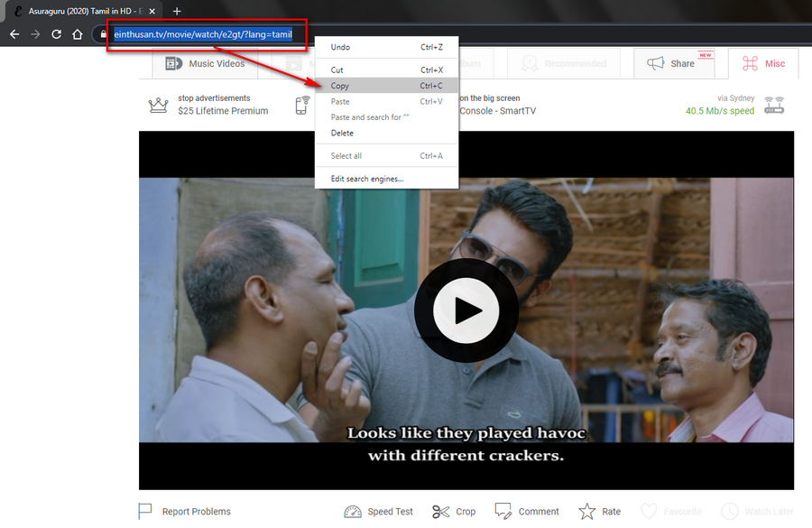Click the Share megaphone icon
This screenshot has height=528, width=812.
(656, 64)
